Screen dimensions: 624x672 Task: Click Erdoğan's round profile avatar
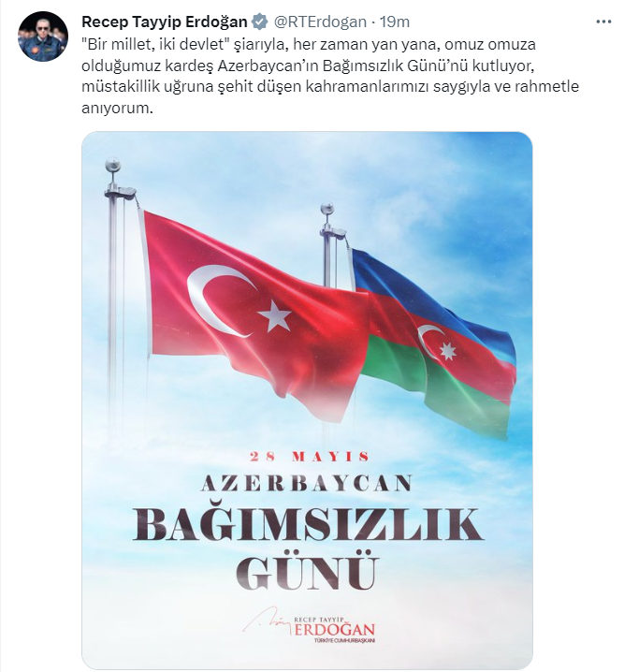pos(43,37)
